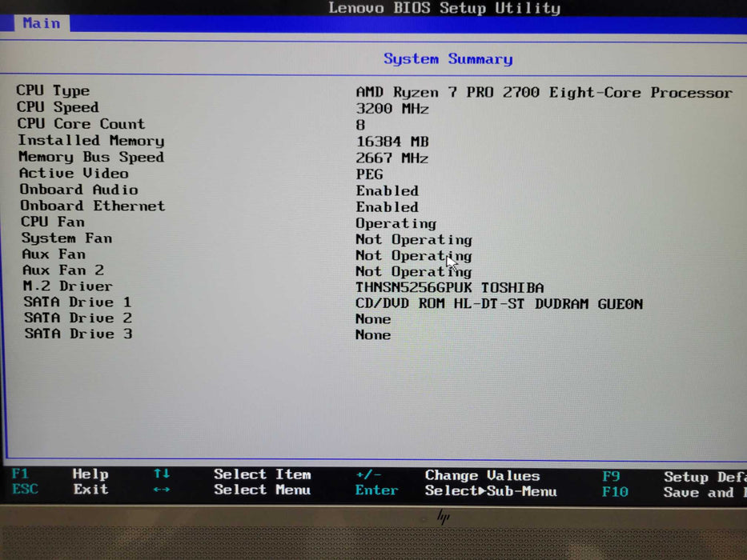Click the HP logo on the monitor bezel
Image resolution: width=747 pixels, height=560 pixels.
(x=443, y=518)
